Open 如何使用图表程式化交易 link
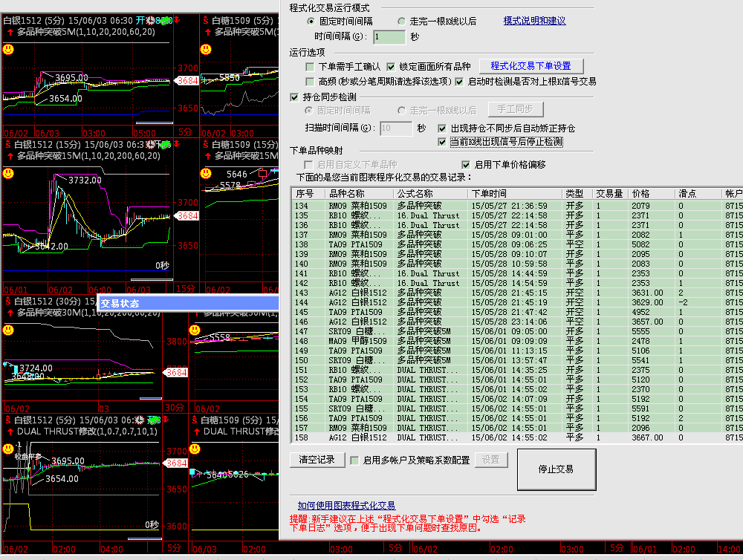 (x=346, y=506)
